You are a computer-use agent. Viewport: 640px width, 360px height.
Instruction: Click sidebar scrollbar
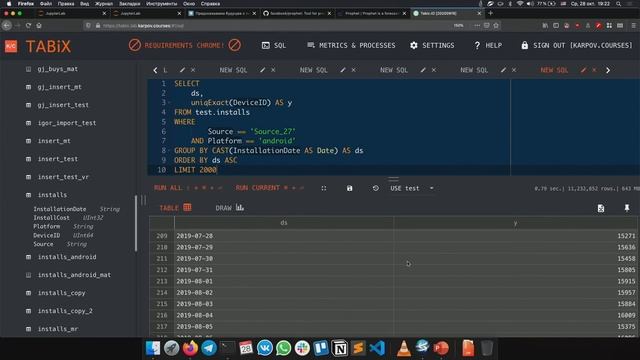point(136,223)
